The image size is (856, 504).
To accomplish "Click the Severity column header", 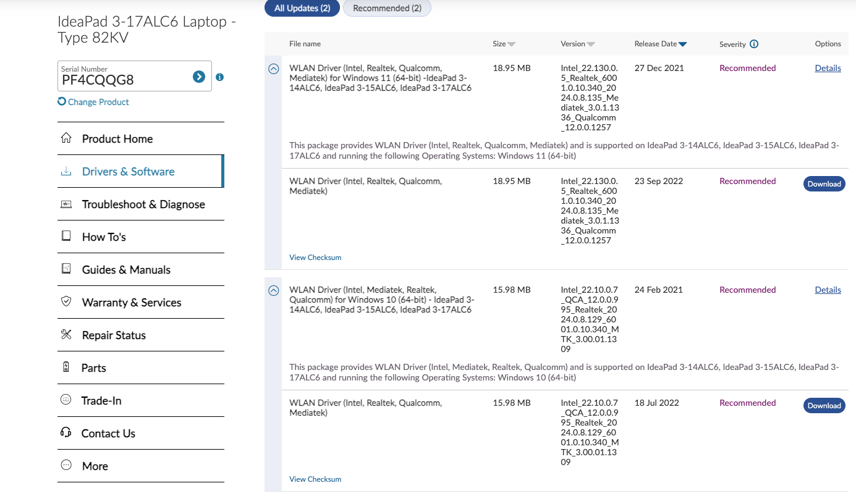I will (x=732, y=44).
